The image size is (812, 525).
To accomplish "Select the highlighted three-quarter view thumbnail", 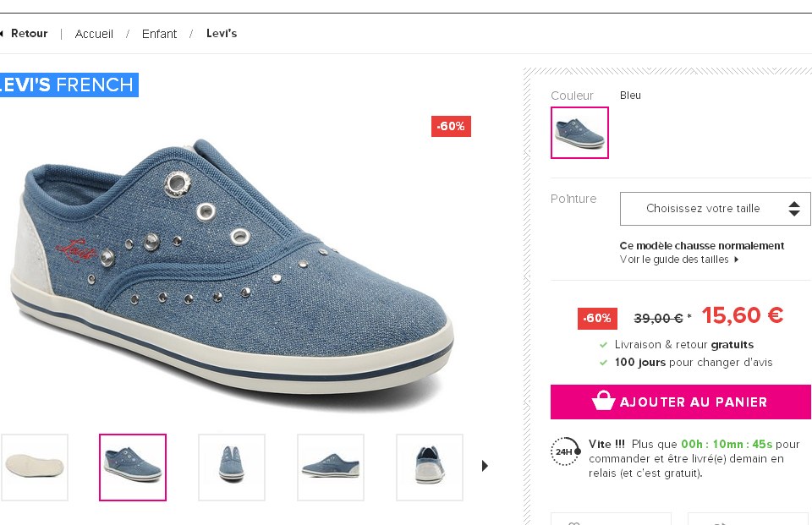I will click(x=133, y=467).
